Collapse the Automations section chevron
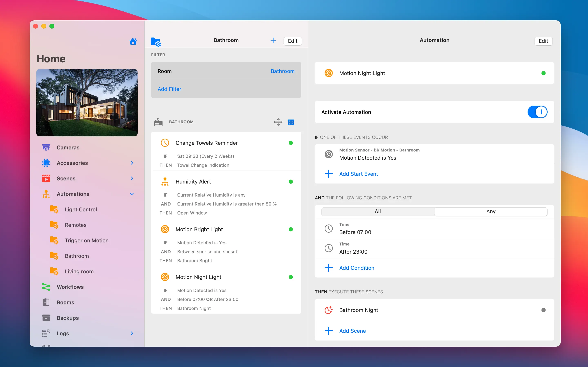 pos(132,194)
